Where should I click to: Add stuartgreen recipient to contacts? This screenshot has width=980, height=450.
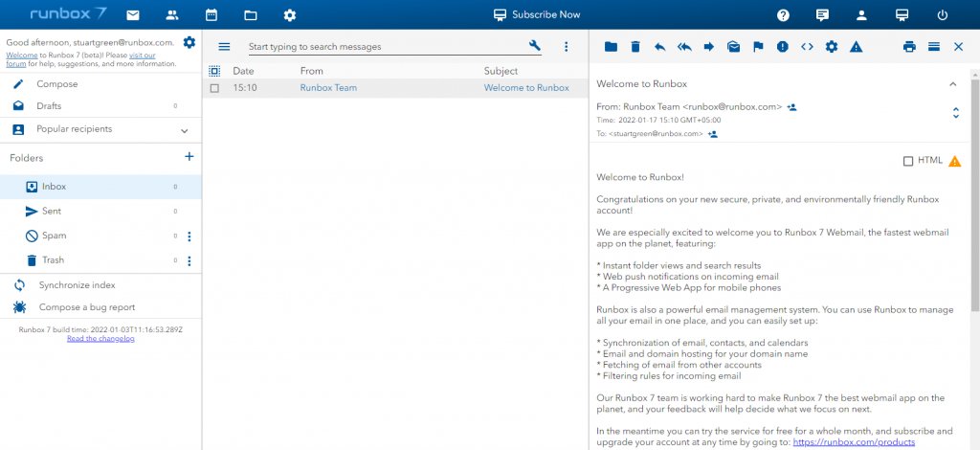coord(712,134)
